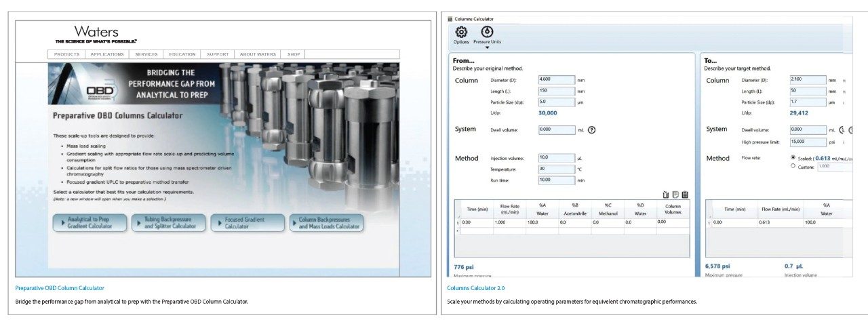Click the copy icon above the gradient table

tap(675, 195)
